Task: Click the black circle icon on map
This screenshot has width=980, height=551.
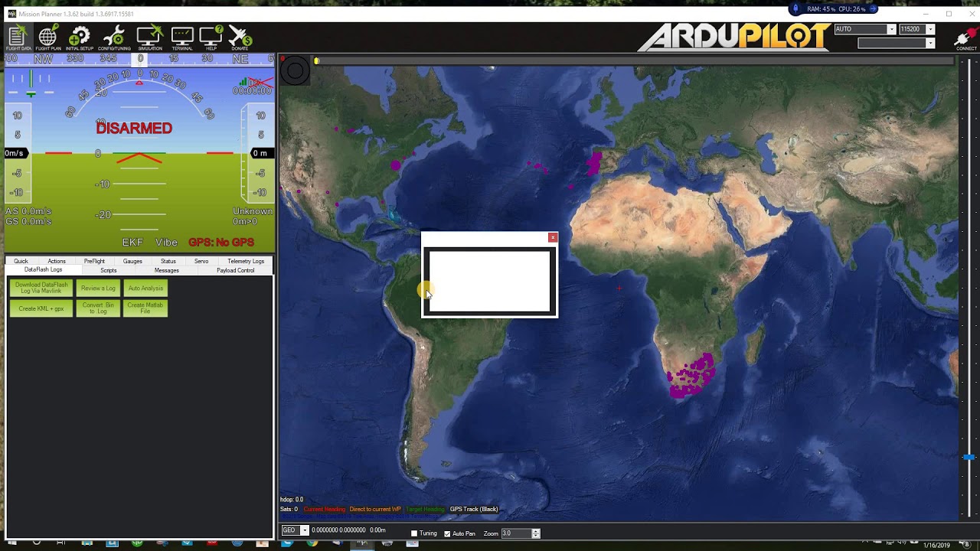Action: [295, 71]
